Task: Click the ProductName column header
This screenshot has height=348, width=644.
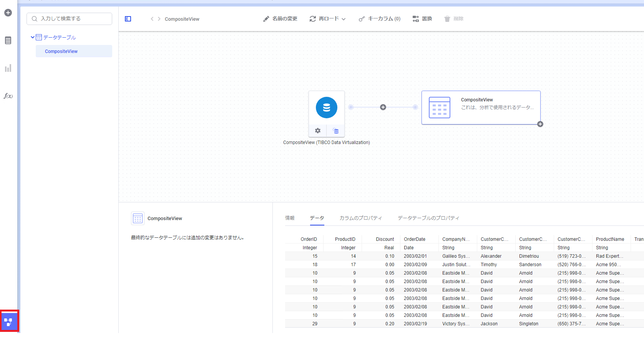Action: coord(610,239)
